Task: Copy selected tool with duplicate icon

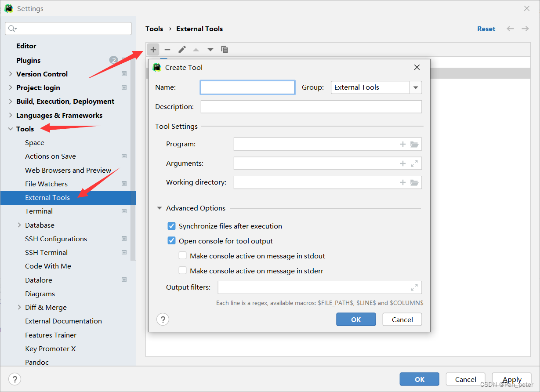Action: (x=225, y=49)
